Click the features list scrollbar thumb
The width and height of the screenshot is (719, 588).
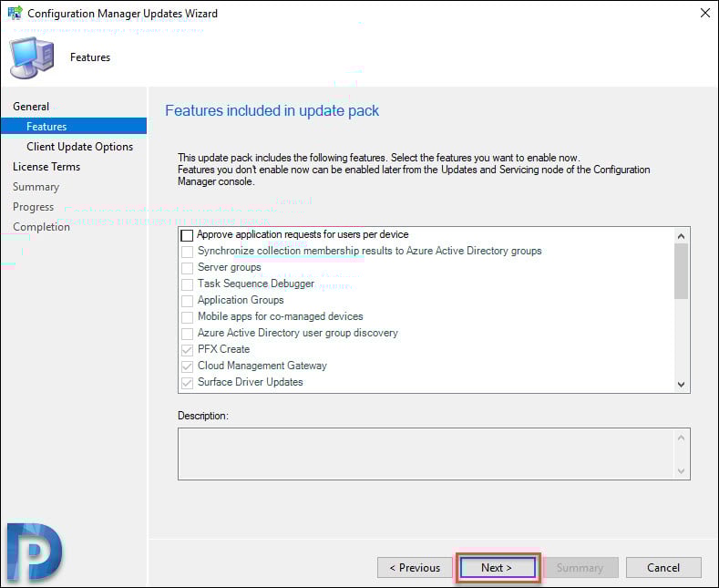(x=681, y=271)
